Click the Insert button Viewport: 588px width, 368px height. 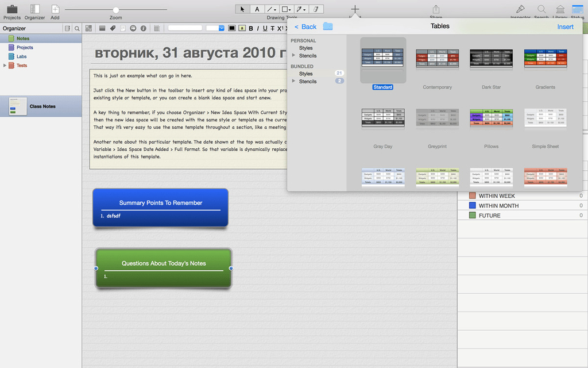pos(565,27)
